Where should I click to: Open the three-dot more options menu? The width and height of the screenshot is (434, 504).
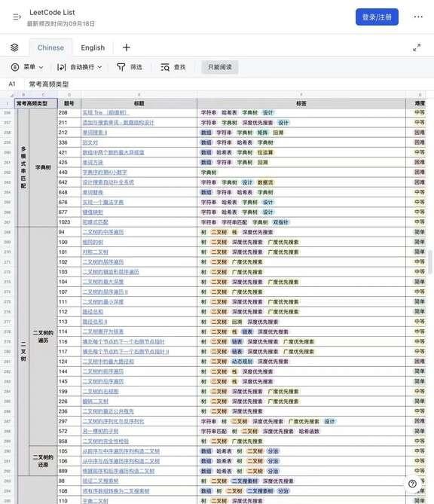point(418,17)
